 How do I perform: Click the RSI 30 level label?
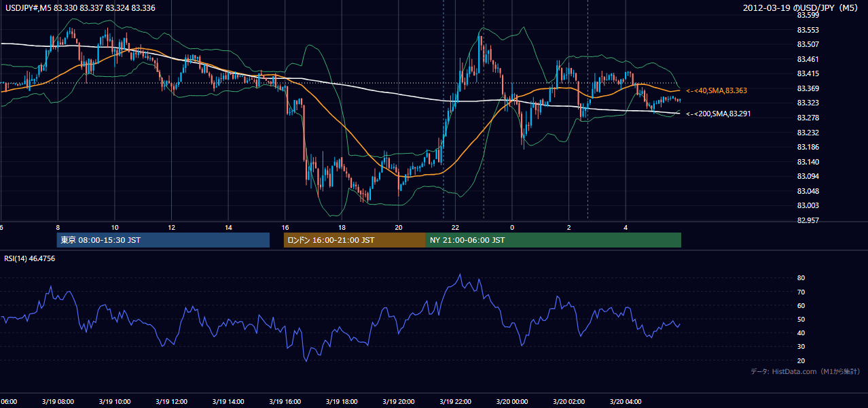pyautogui.click(x=801, y=347)
